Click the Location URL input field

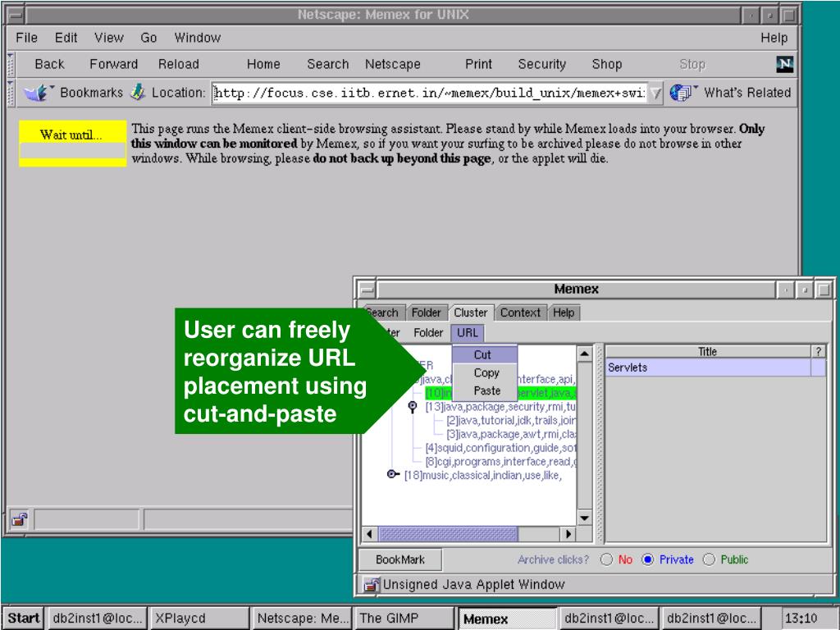pos(429,94)
